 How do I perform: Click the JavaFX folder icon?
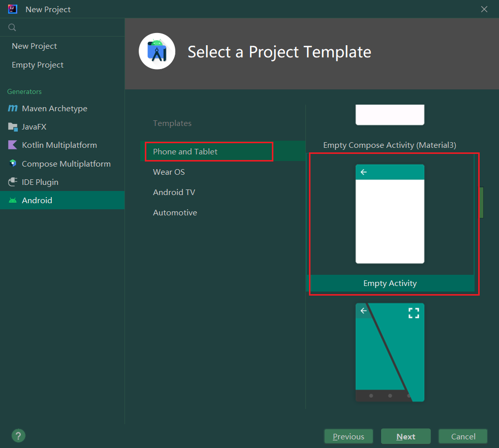13,127
